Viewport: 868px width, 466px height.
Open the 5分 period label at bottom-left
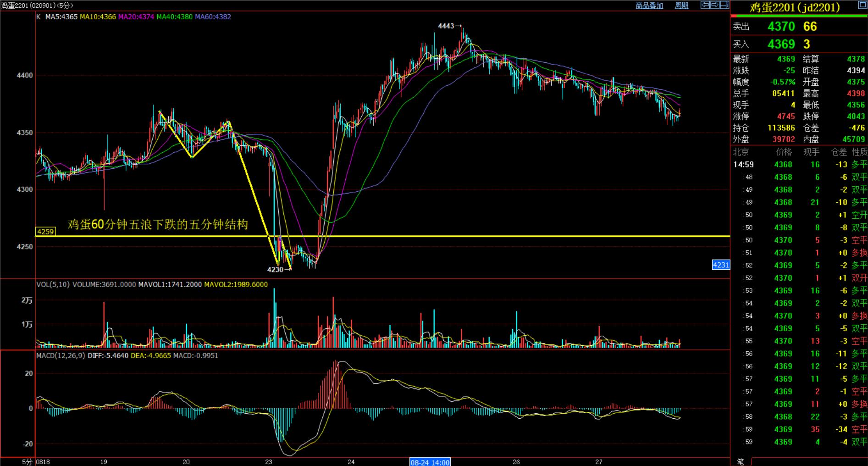pyautogui.click(x=28, y=462)
